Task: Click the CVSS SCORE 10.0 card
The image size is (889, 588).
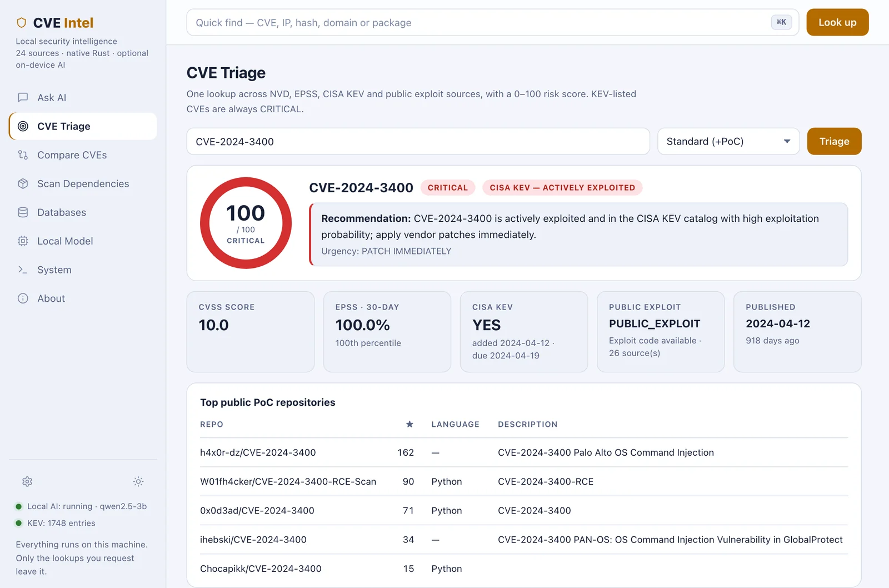Action: coord(251,332)
